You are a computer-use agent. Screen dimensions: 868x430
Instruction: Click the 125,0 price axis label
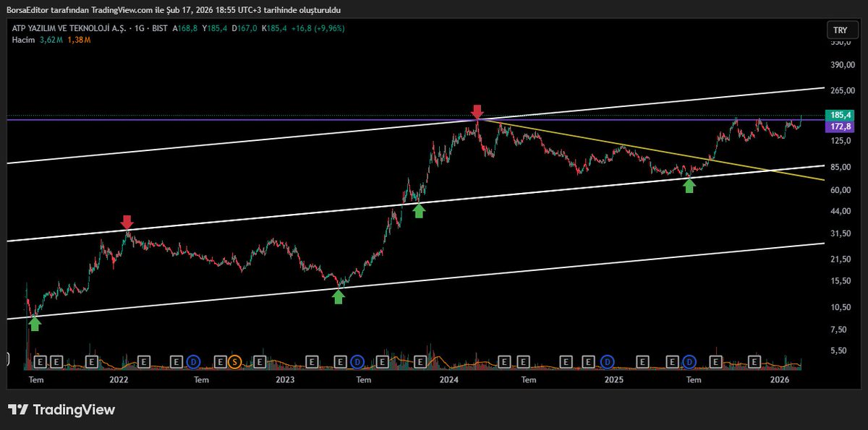pyautogui.click(x=841, y=141)
